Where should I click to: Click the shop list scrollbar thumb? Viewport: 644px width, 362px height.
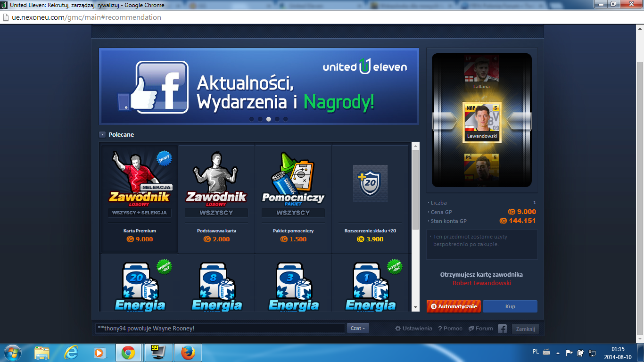(415, 190)
